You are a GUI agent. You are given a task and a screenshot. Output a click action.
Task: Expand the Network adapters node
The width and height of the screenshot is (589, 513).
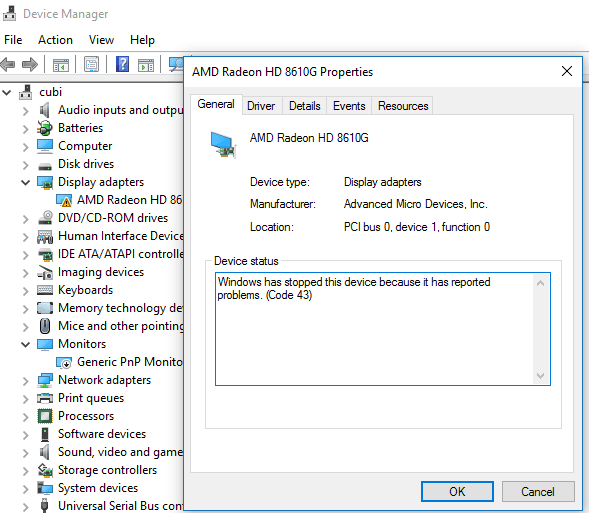point(25,381)
